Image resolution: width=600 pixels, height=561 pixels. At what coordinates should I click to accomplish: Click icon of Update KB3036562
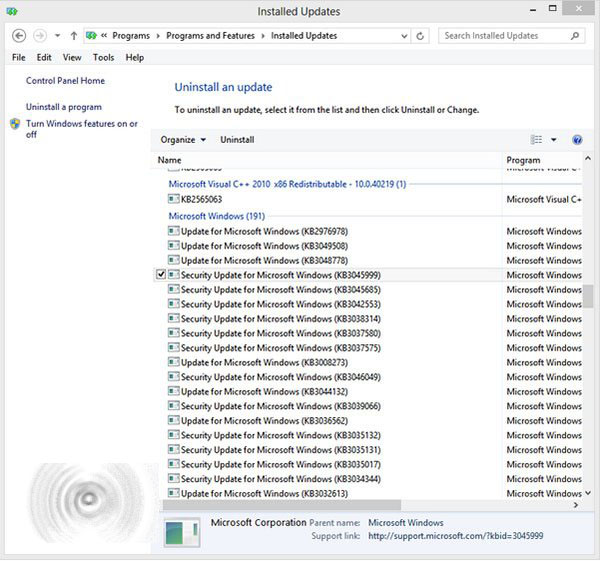pyautogui.click(x=174, y=420)
